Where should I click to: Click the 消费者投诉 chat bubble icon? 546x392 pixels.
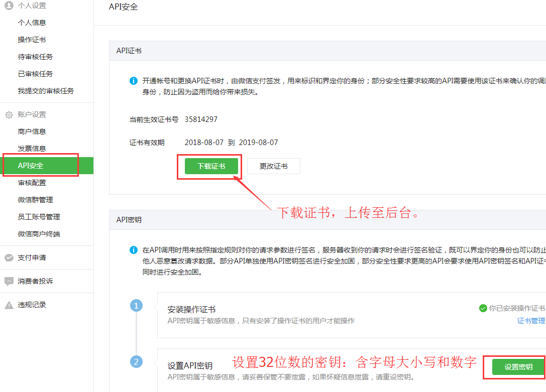(9, 281)
